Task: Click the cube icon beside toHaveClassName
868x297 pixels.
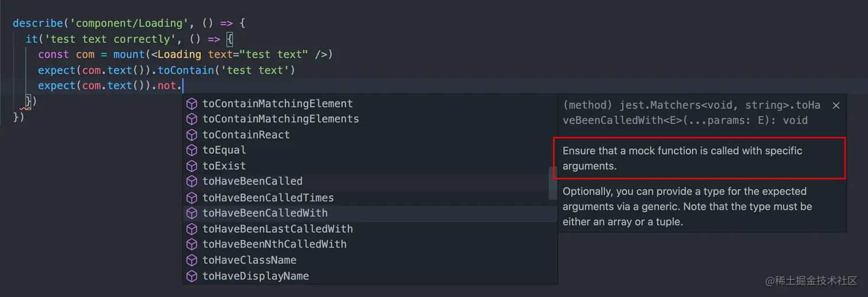Action: point(192,260)
